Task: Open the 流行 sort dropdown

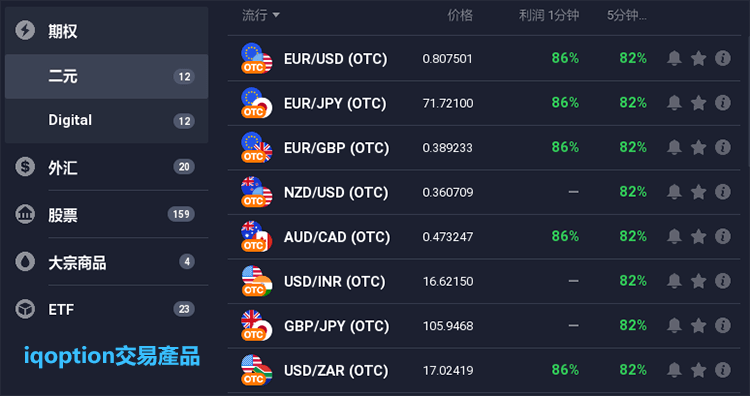Action: point(261,15)
